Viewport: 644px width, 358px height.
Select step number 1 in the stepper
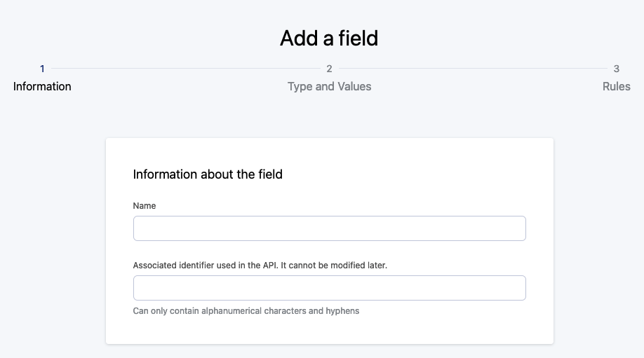pyautogui.click(x=42, y=69)
